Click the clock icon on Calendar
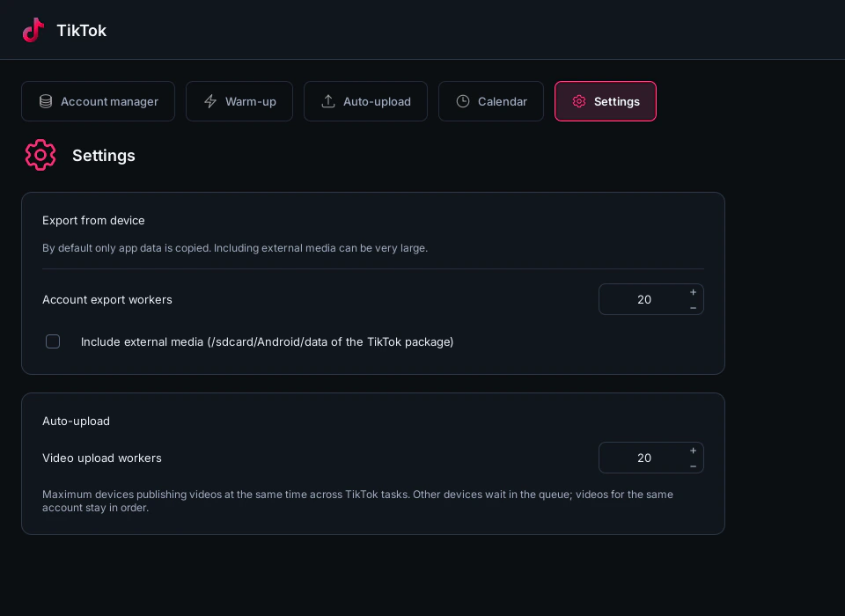The height and width of the screenshot is (616, 845). click(463, 101)
